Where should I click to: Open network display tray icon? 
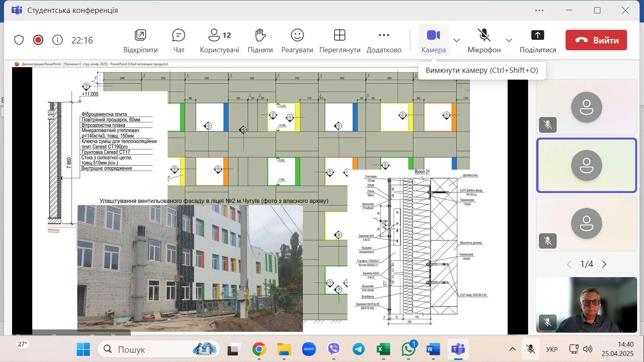click(574, 349)
